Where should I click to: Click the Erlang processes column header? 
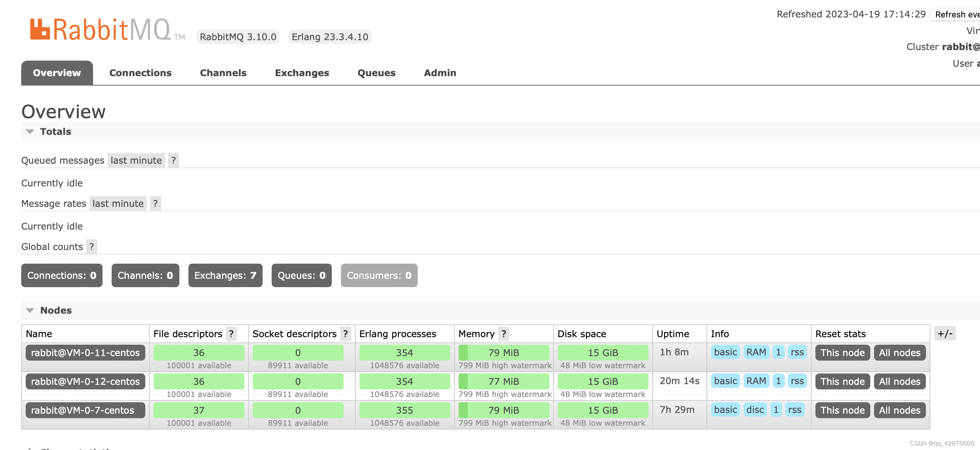(398, 334)
